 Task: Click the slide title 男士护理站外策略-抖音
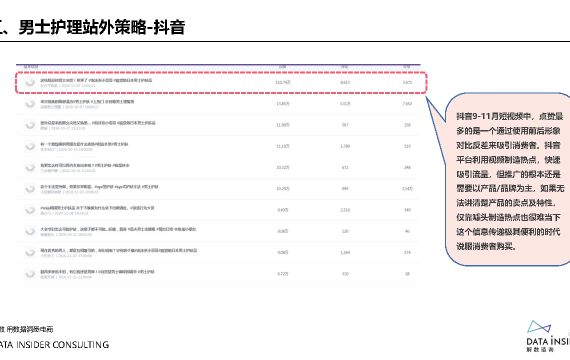[x=102, y=27]
